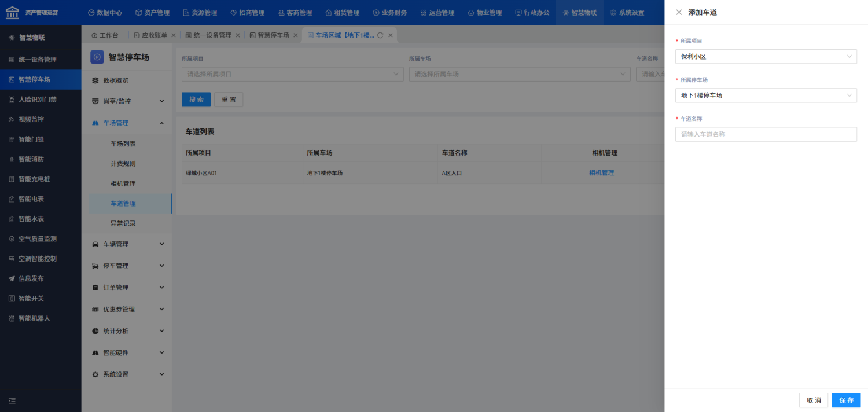
Task: Open 数据中心 top menu
Action: tap(105, 13)
